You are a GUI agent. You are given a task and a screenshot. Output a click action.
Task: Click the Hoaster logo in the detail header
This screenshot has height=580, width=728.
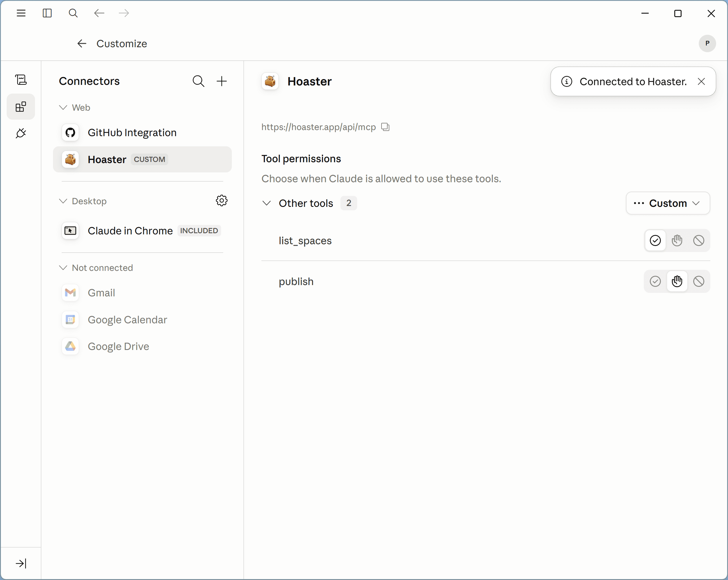pyautogui.click(x=270, y=81)
